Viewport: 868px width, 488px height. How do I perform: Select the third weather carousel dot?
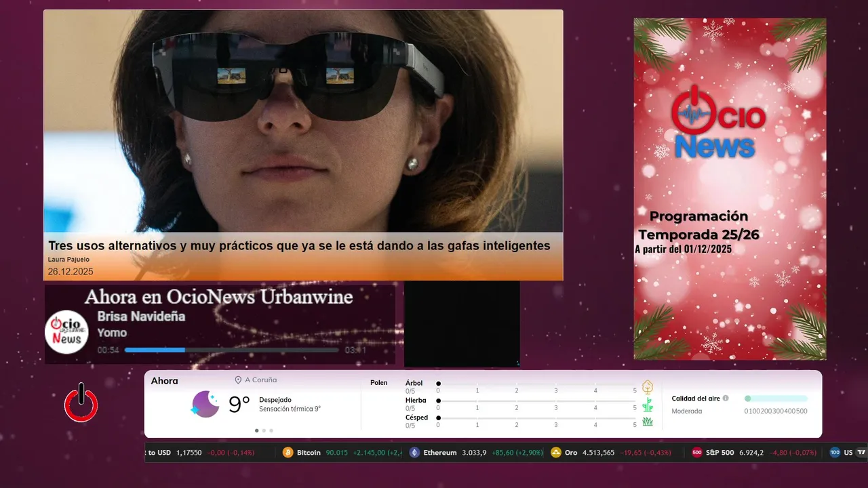[271, 430]
